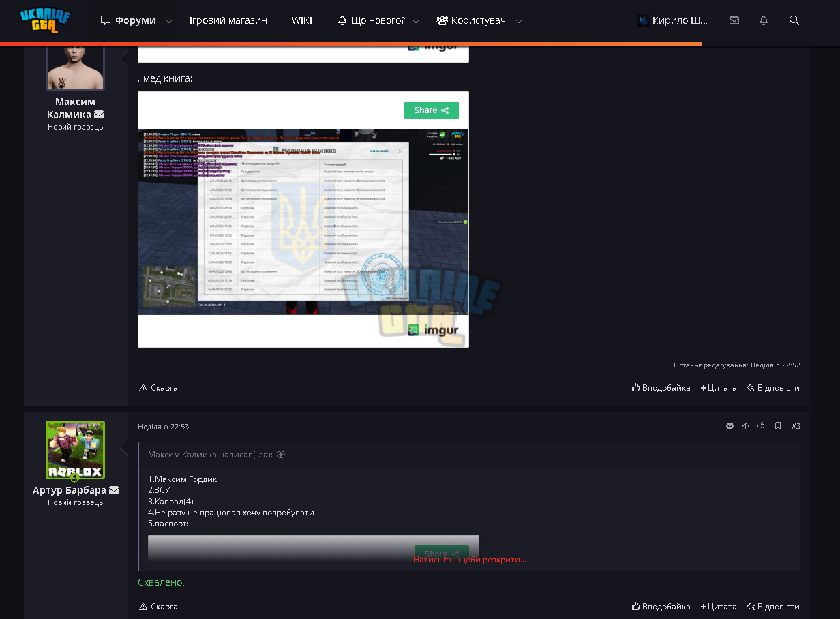840x619 pixels.
Task: Open the imgur logo under the medical book image
Action: (x=433, y=331)
